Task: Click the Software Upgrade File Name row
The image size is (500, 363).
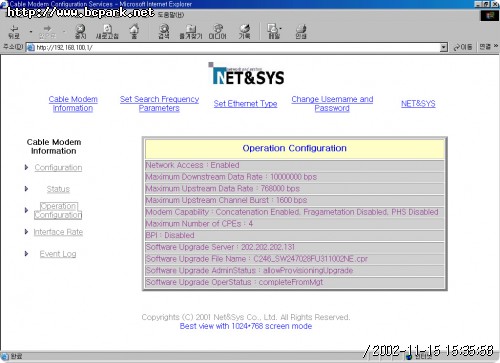Action: [295, 259]
